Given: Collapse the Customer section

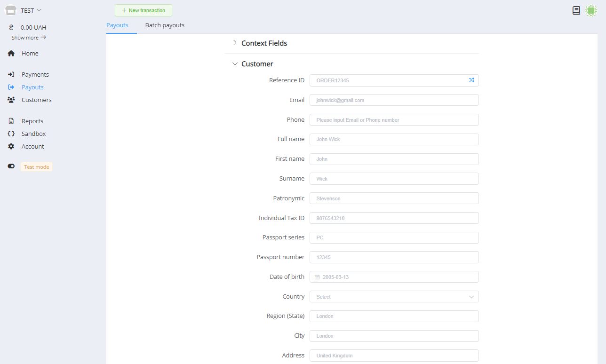Looking at the screenshot, I should (257, 64).
